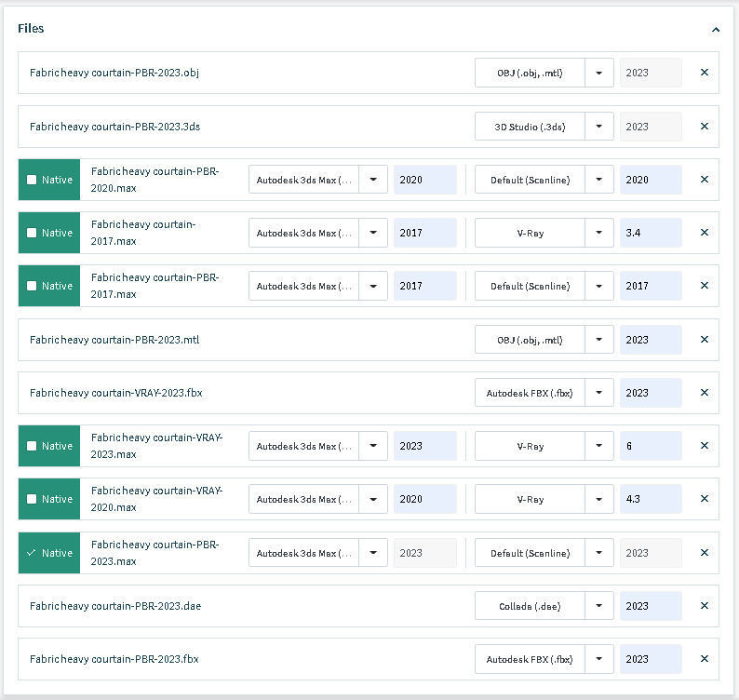Remove the courtain-PBR-2023.dae file with X
The width and height of the screenshot is (739, 700).
(x=704, y=606)
